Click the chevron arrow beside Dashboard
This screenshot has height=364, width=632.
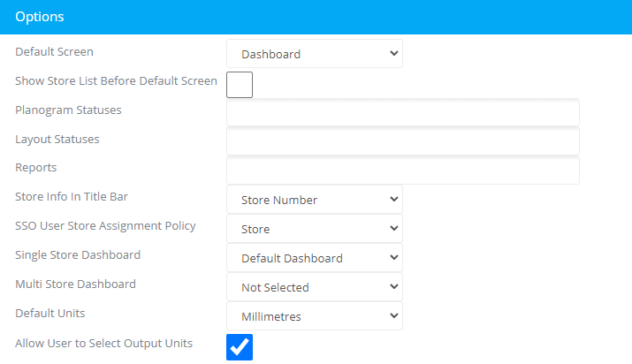point(394,53)
